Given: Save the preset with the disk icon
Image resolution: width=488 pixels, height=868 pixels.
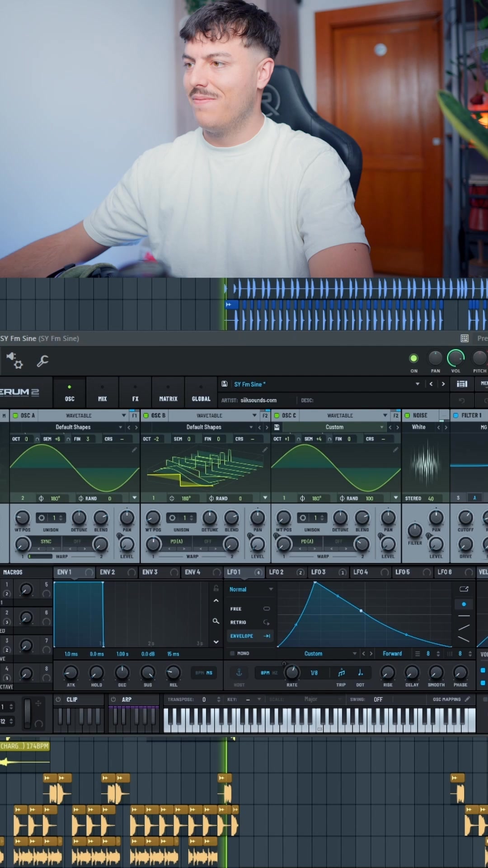Looking at the screenshot, I should click(225, 384).
